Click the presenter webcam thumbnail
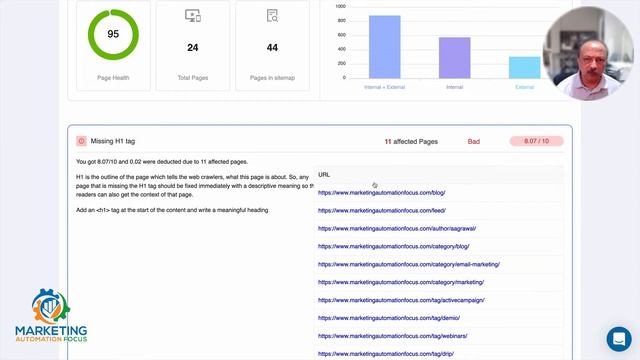Image resolution: width=640 pixels, height=360 pixels. [x=588, y=53]
